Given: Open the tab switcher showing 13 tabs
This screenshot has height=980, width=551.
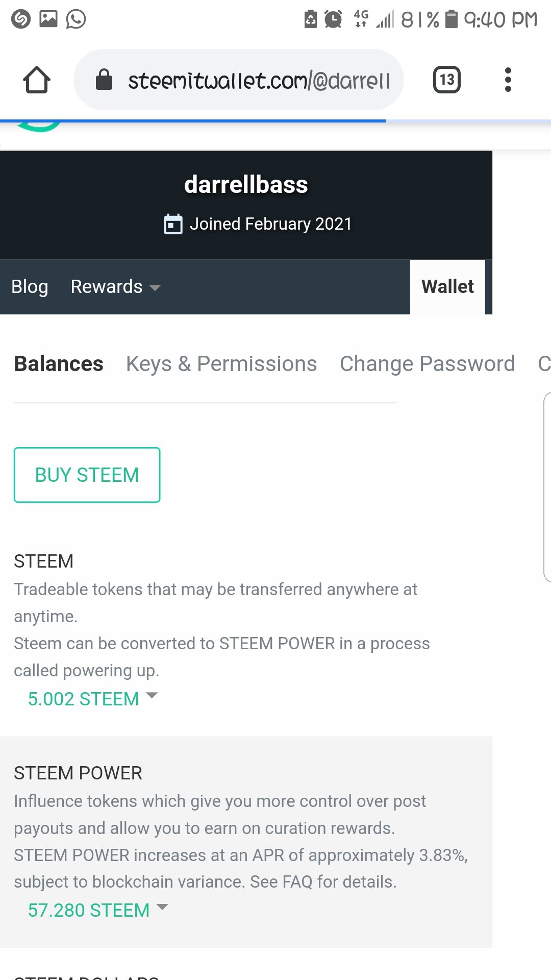Looking at the screenshot, I should pyautogui.click(x=447, y=80).
